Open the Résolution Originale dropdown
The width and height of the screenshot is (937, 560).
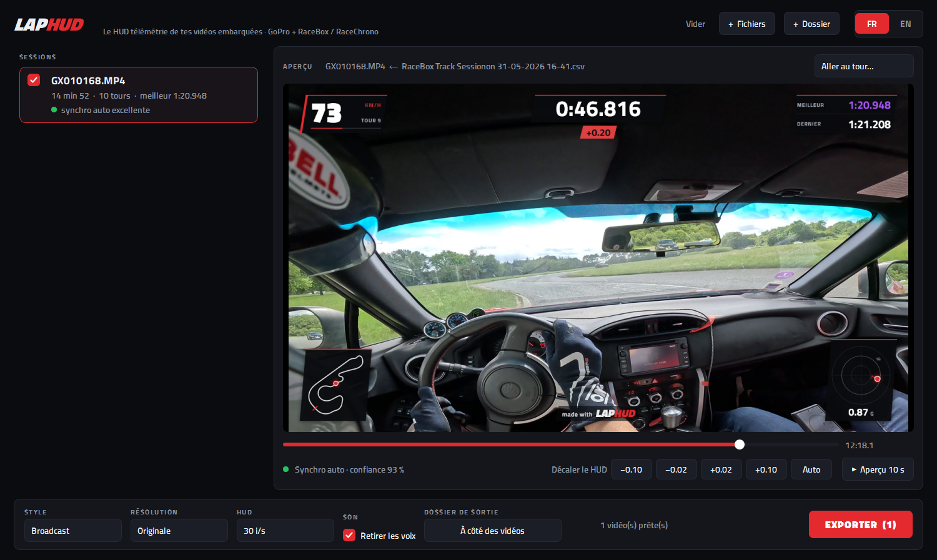coord(179,531)
